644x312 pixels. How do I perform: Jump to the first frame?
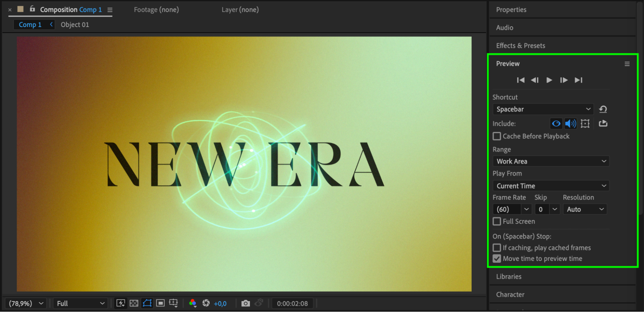click(x=521, y=80)
